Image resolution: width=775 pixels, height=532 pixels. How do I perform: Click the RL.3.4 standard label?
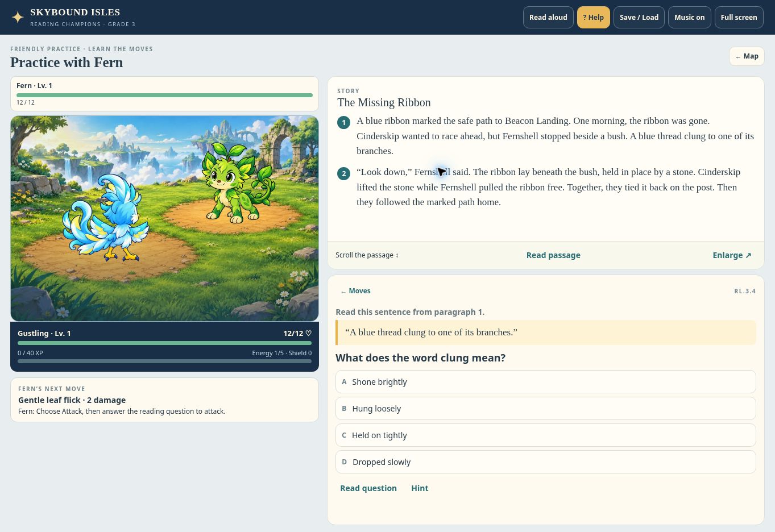click(745, 291)
